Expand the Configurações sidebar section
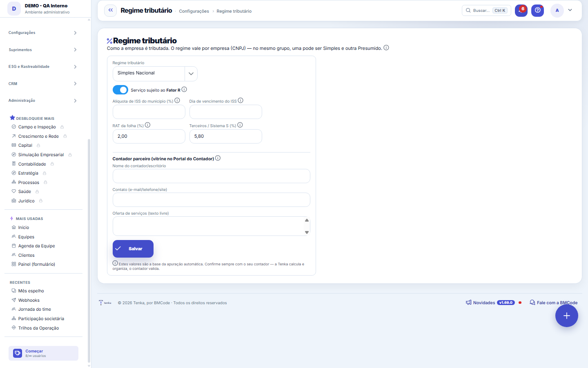The height and width of the screenshot is (368, 588). tap(43, 33)
